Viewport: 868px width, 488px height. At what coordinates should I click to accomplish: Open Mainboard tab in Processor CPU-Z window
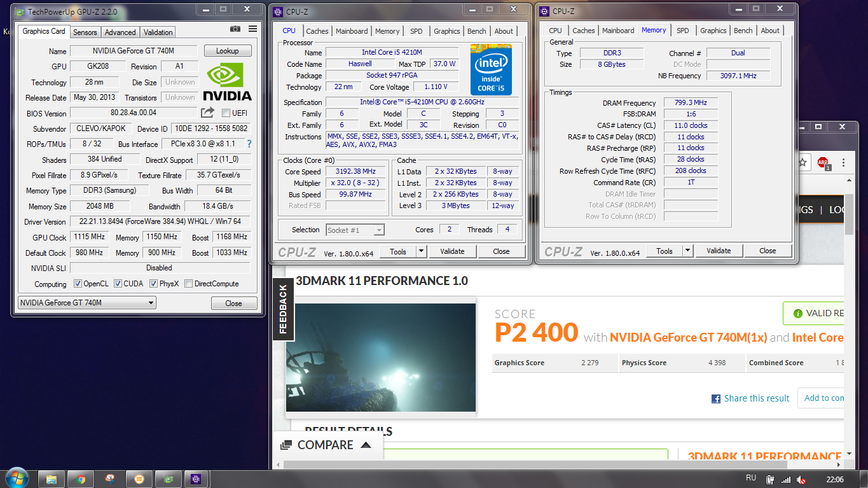click(x=352, y=31)
